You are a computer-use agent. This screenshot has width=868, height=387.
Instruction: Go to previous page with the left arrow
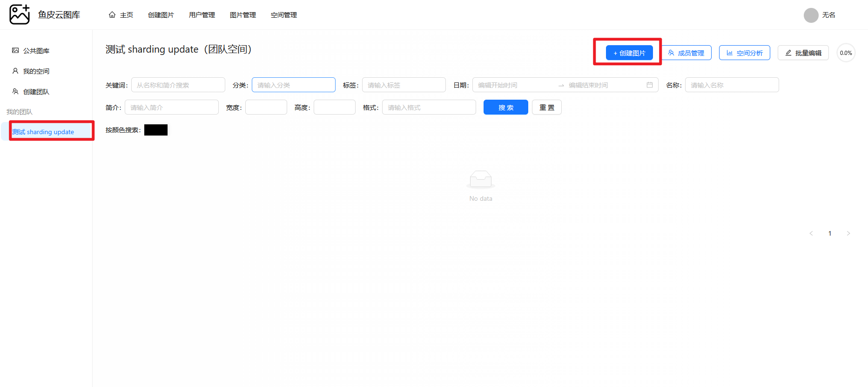pyautogui.click(x=811, y=233)
